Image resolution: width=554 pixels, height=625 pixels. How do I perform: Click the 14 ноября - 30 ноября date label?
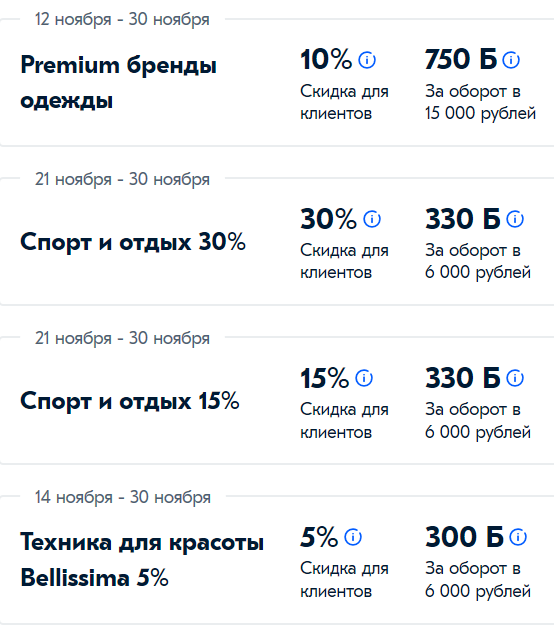pos(123,497)
